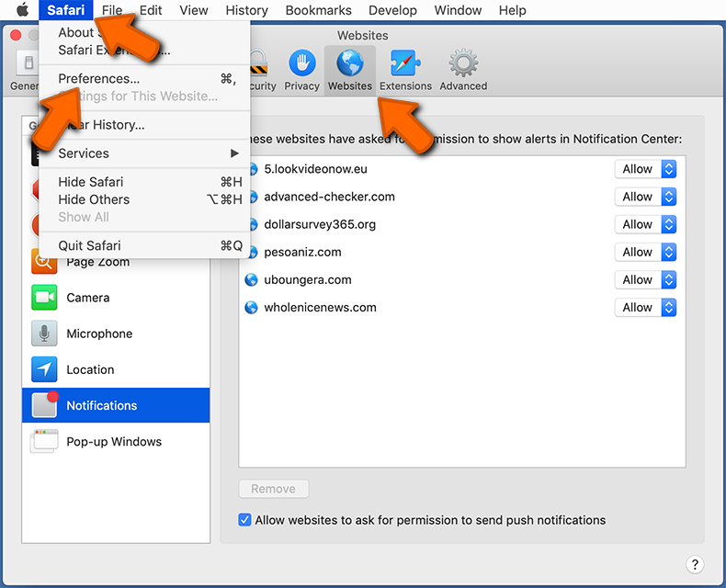Open the File menu
The height and width of the screenshot is (588, 726).
click(112, 10)
